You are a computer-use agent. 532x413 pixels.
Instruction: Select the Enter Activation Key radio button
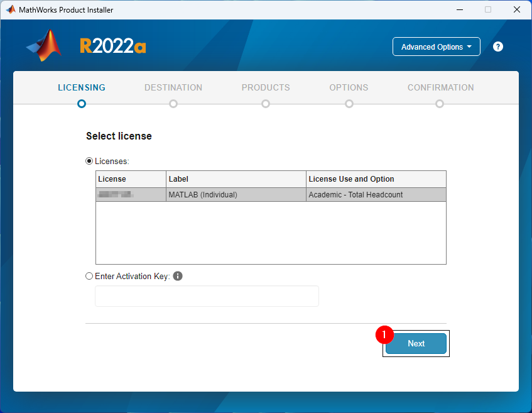point(89,276)
